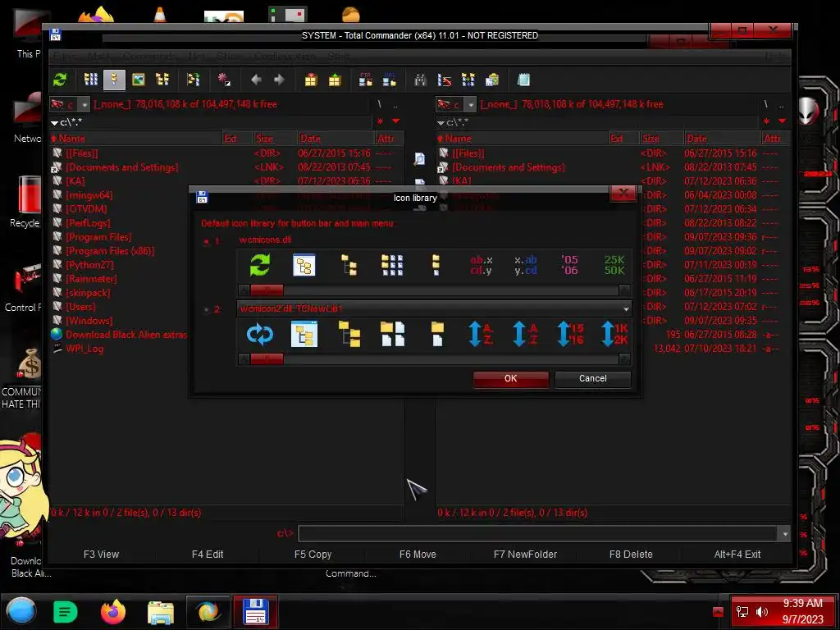Choose radio option 1 wcmicons.dll
The height and width of the screenshot is (630, 840).
tap(206, 241)
